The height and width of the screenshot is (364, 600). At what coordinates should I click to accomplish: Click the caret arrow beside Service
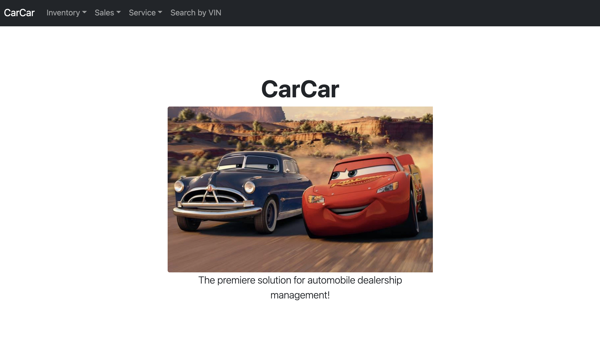[x=160, y=12]
